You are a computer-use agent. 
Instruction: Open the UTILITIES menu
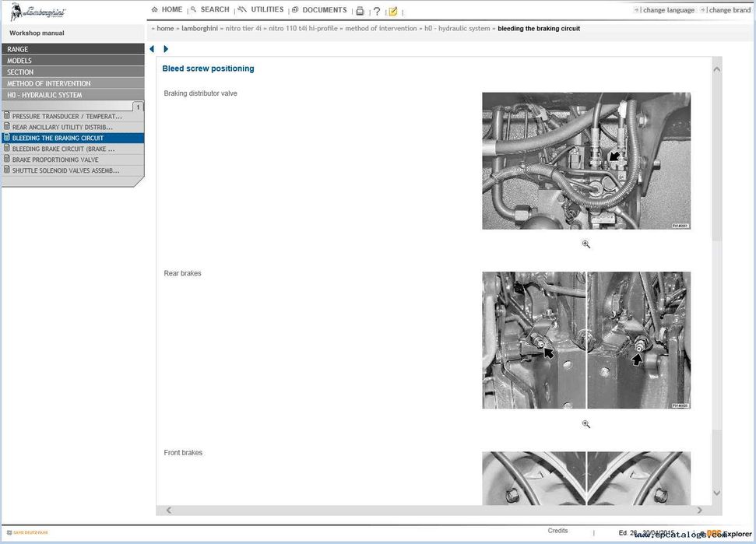(262, 9)
